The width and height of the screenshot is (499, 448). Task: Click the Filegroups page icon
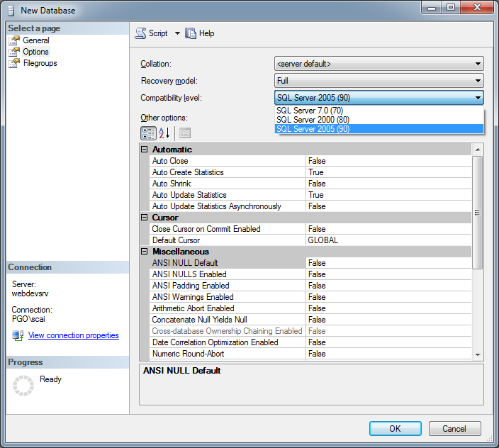(14, 63)
